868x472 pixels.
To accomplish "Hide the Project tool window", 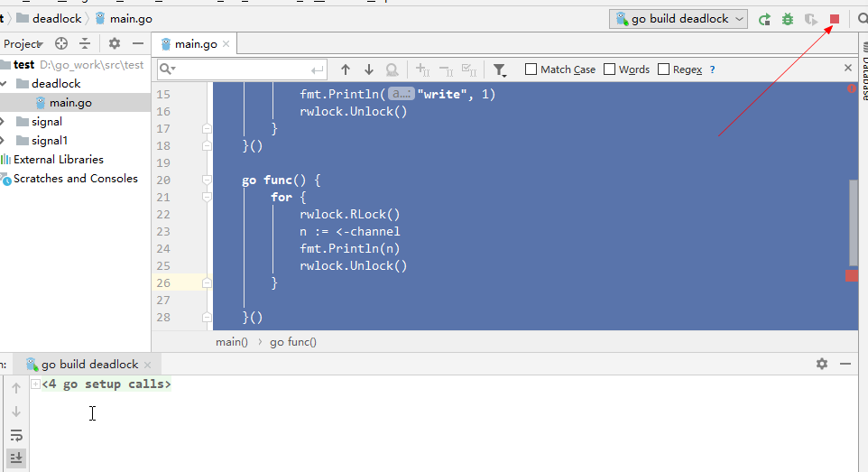I will (138, 43).
